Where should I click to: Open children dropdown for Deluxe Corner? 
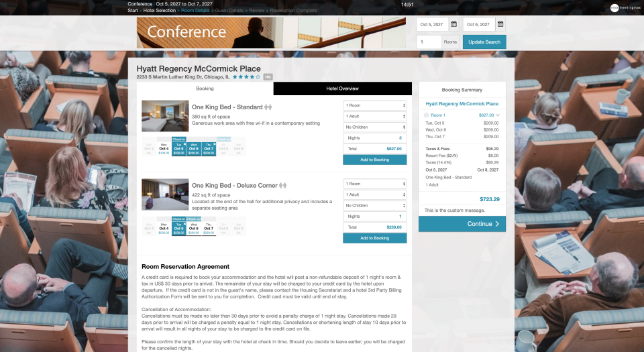tap(374, 206)
